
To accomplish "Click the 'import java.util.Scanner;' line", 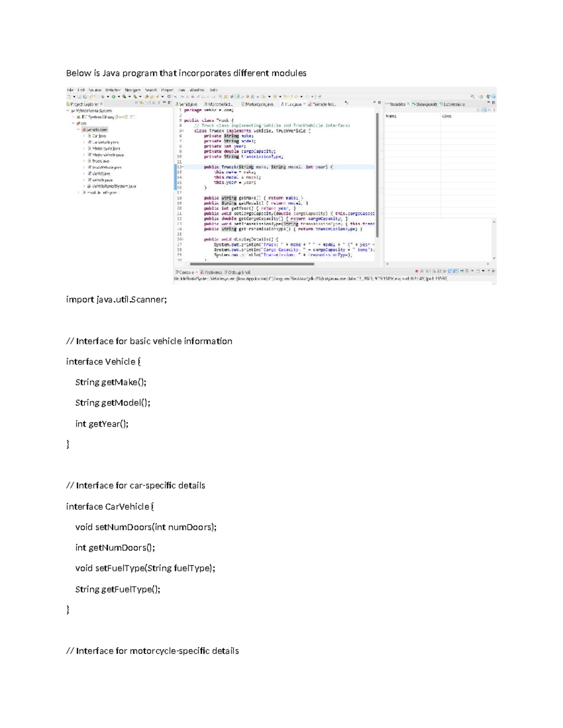I will (x=116, y=300).
